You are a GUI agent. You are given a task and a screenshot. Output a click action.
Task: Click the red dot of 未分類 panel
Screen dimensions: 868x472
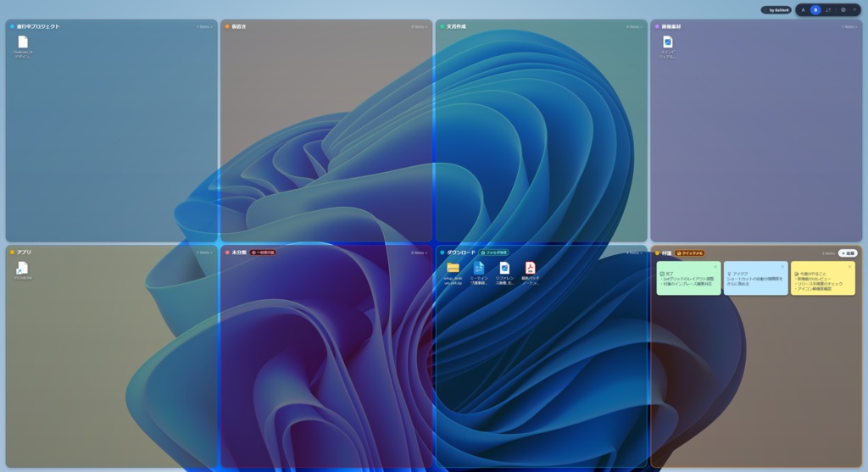227,253
